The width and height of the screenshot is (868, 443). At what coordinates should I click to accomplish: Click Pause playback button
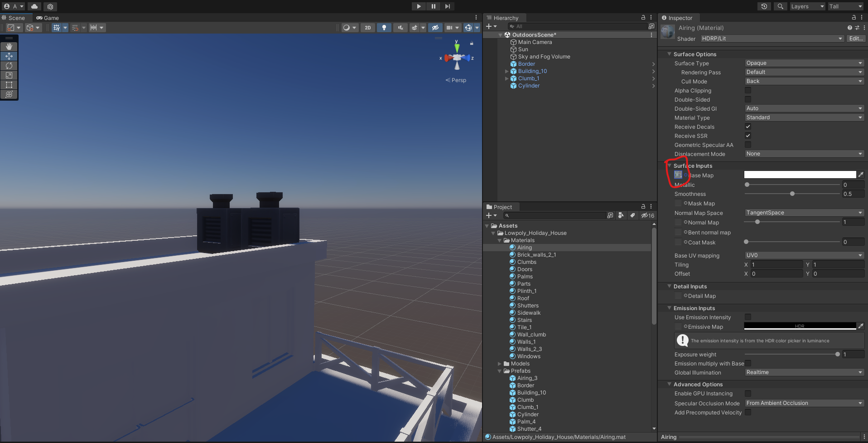click(x=433, y=6)
